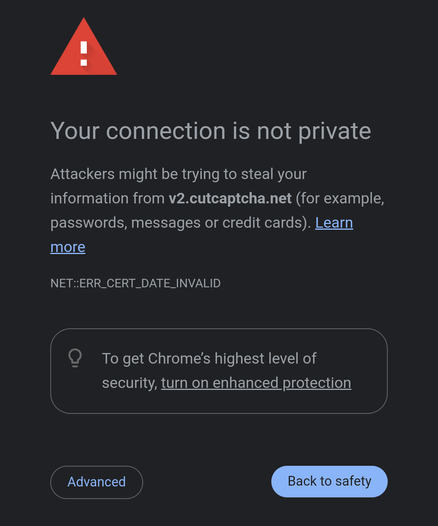The height and width of the screenshot is (526, 438).
Task: Turn on enhanced protection via link
Action: [256, 383]
